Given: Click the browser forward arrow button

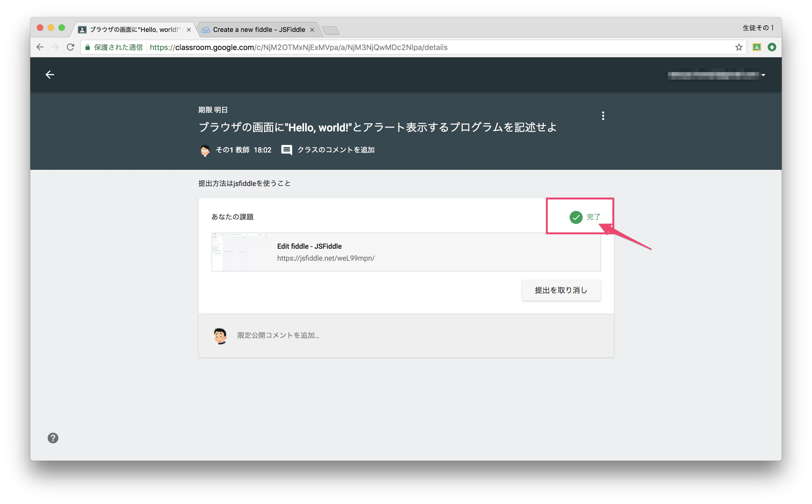Looking at the screenshot, I should point(55,47).
